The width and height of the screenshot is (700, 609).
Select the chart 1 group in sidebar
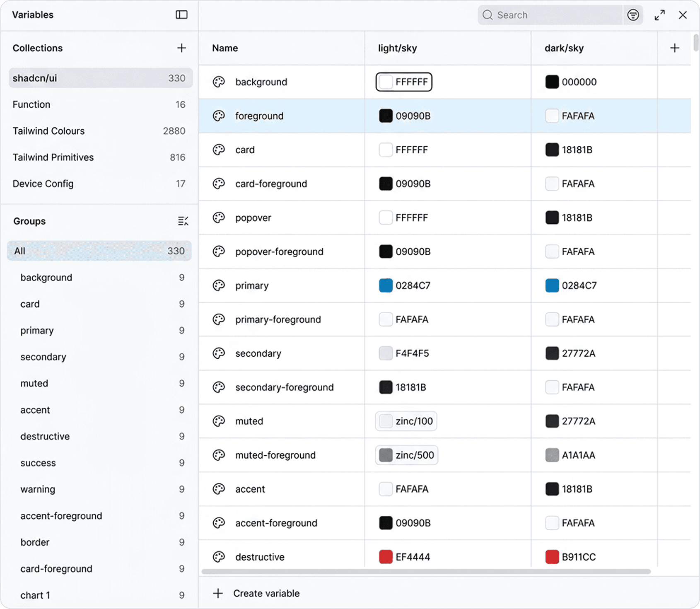(99, 595)
